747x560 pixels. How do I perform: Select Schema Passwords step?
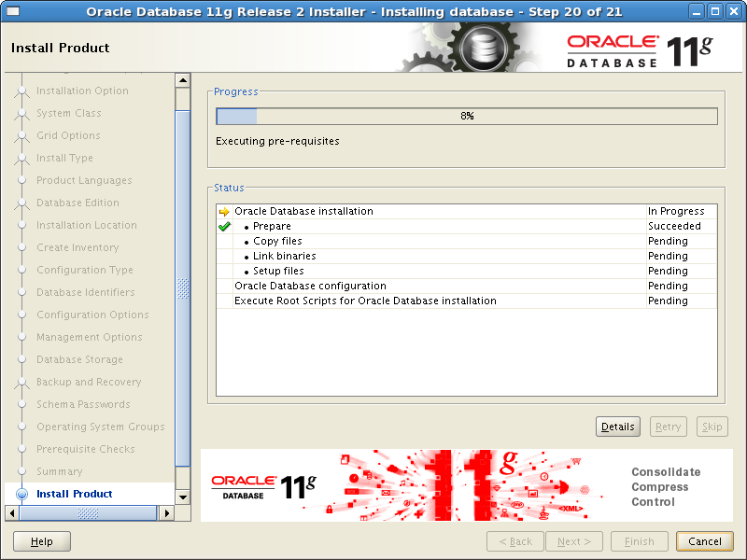click(x=83, y=404)
